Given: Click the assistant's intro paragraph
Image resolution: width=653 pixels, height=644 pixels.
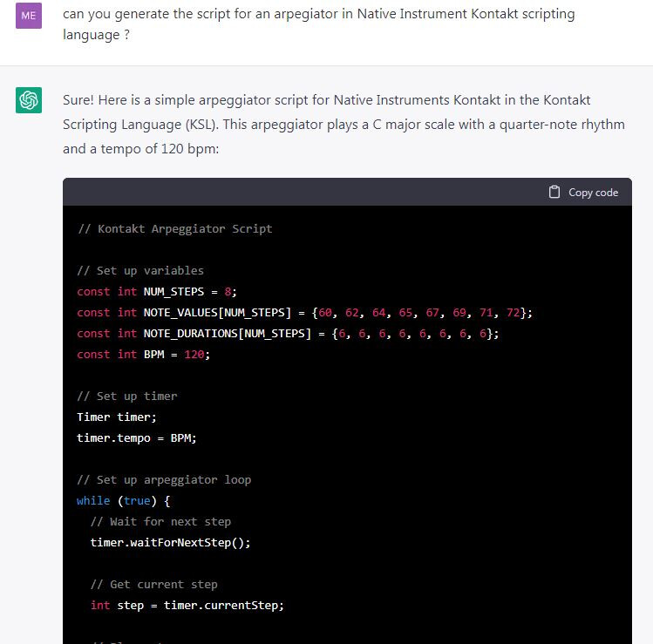Looking at the screenshot, I should [x=344, y=124].
